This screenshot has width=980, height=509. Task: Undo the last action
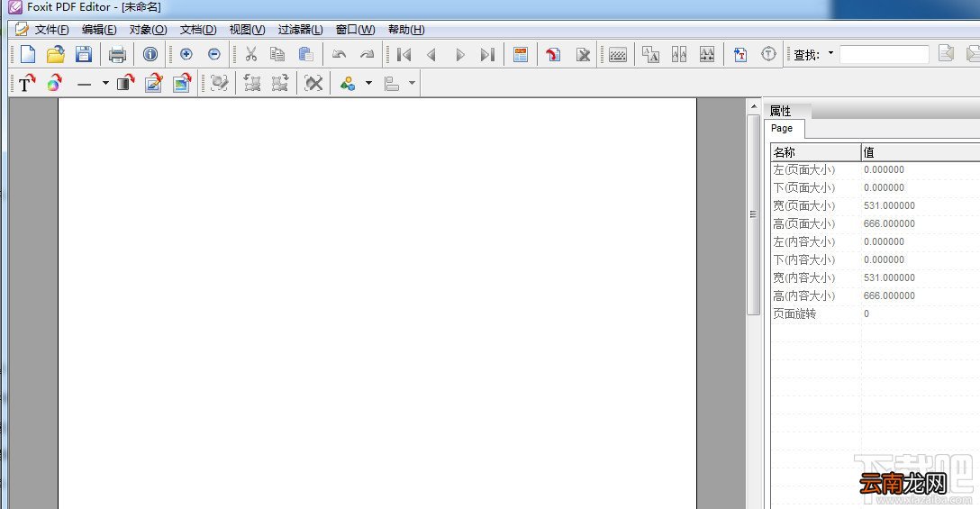click(x=340, y=54)
